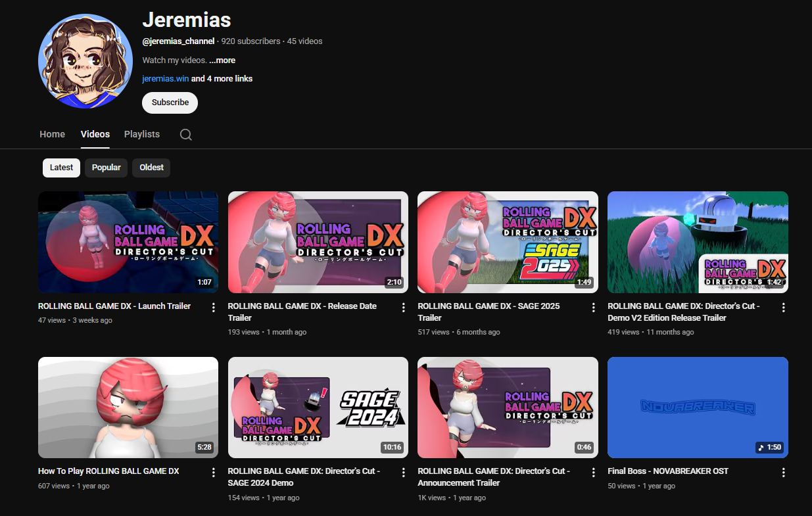Open How To Play ROLLING BALL GAME DX thumbnail
The width and height of the screenshot is (812, 516).
coord(128,408)
